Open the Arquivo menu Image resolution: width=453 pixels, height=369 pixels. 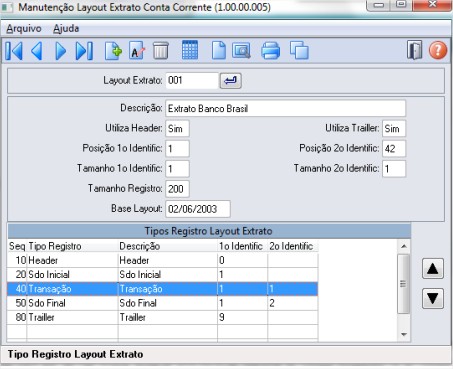click(x=24, y=29)
